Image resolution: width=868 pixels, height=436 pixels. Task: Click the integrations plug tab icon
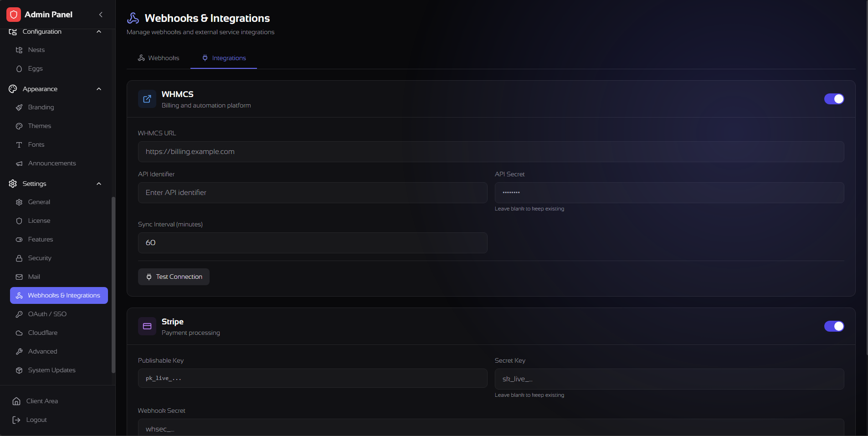pyautogui.click(x=205, y=58)
